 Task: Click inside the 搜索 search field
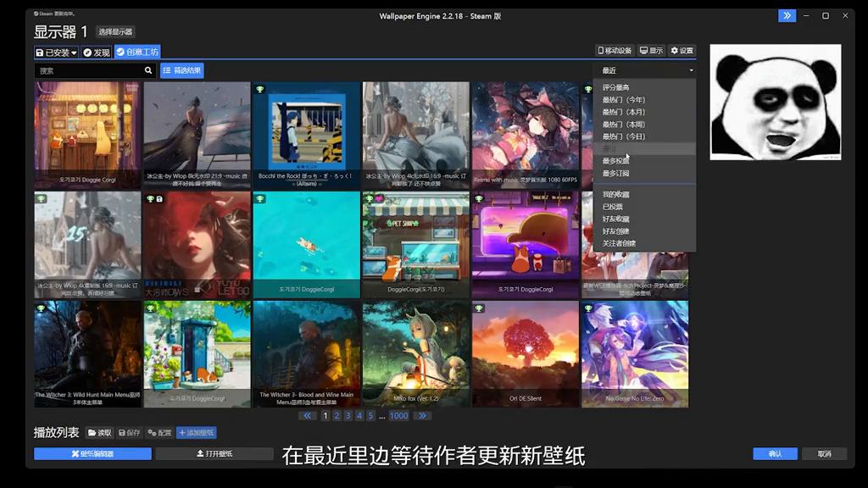coord(88,70)
